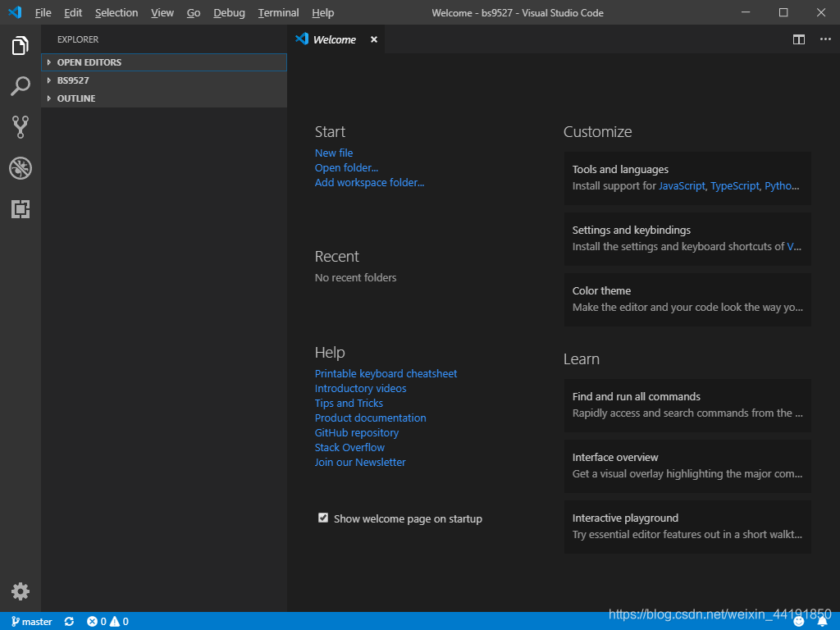Open the Edit menu
This screenshot has width=840, height=630.
(73, 13)
